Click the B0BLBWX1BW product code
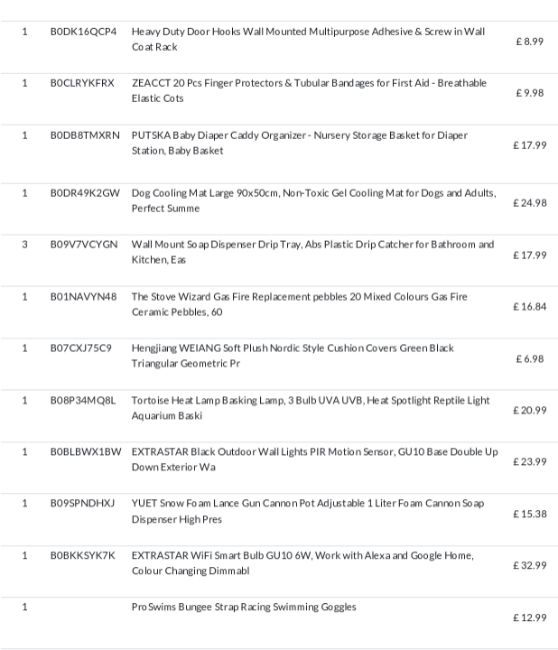Screen dimensions: 558x650 (86, 452)
